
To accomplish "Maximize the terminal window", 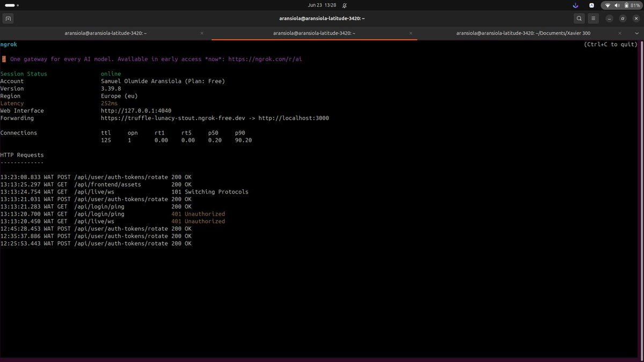I will click(x=623, y=18).
